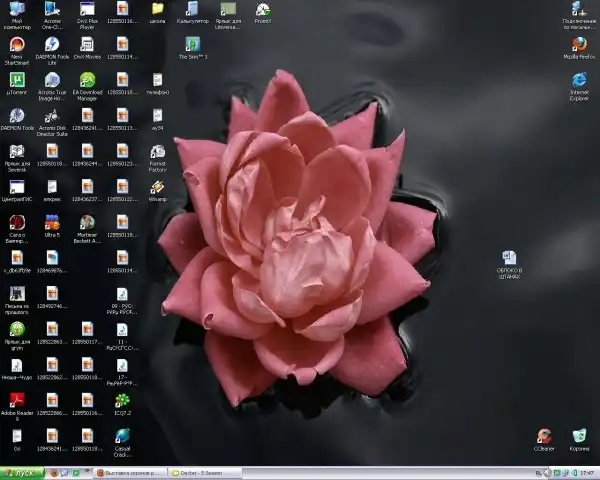The image size is (600, 480).
Task: Open DAEMON Tools Lite shortcut
Action: pyautogui.click(x=52, y=45)
